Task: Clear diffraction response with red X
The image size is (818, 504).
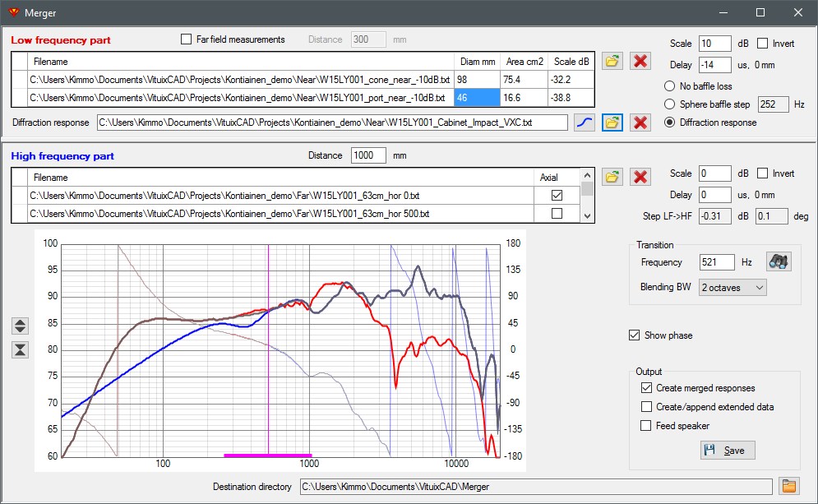Action: coord(640,123)
